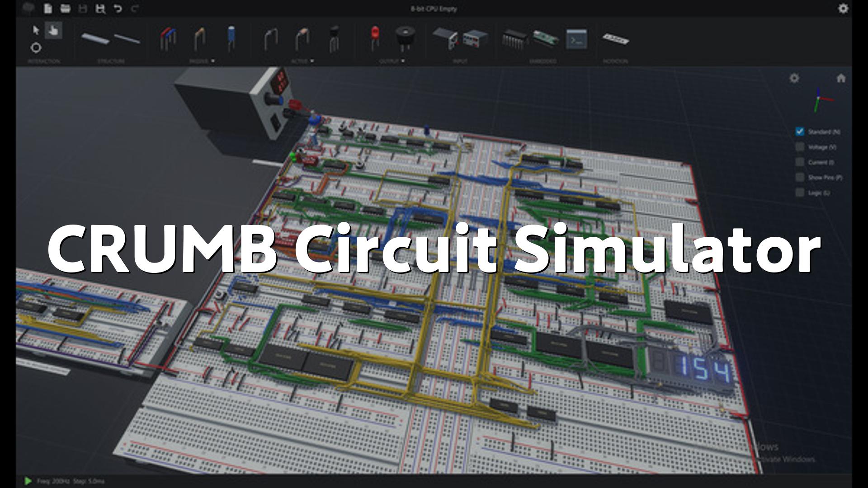The height and width of the screenshot is (488, 868).
Task: Open the application settings gear at top right
Action: (843, 9)
